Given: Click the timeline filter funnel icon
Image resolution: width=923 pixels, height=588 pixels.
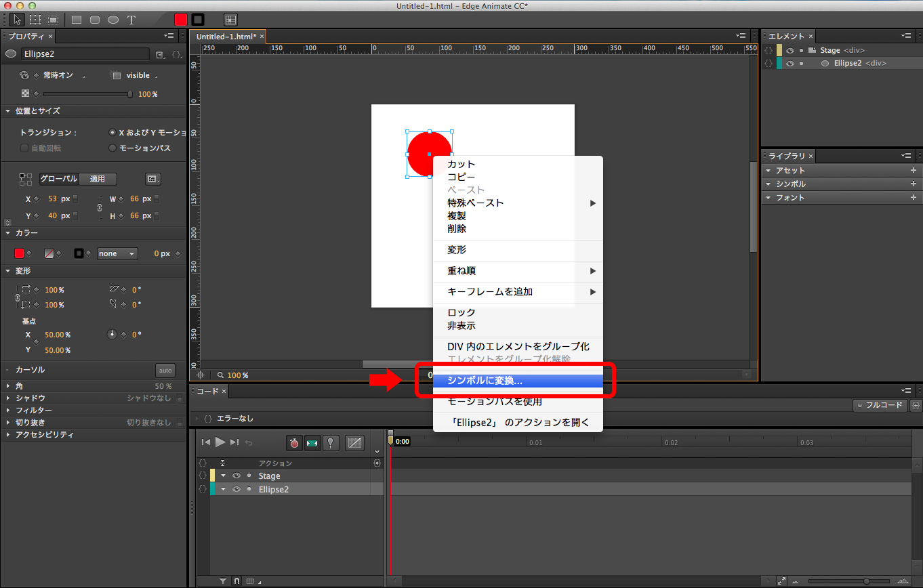Looking at the screenshot, I should point(223,581).
